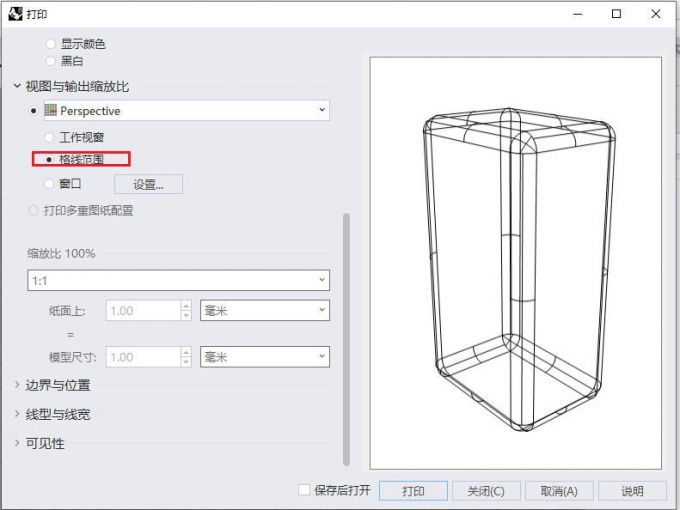The height and width of the screenshot is (510, 680).
Task: Select the 黑白 output color option
Action: point(51,61)
